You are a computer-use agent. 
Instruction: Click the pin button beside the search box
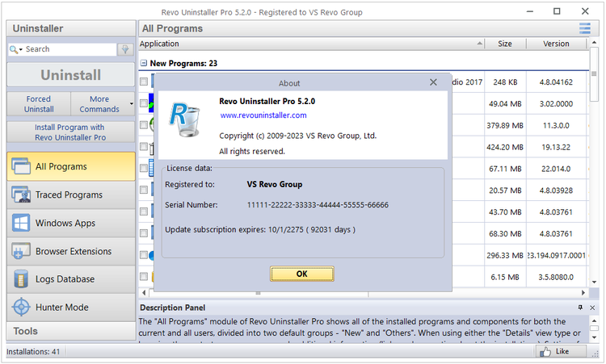pyautogui.click(x=125, y=49)
